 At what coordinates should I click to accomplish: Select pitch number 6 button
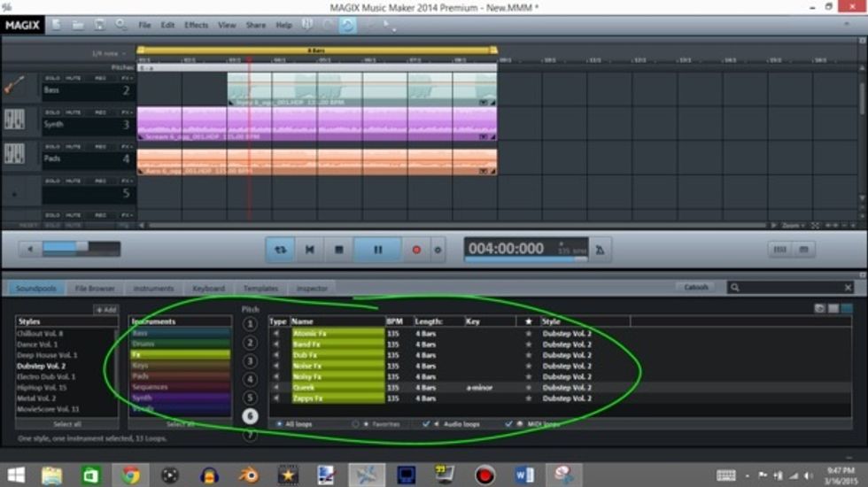[250, 415]
